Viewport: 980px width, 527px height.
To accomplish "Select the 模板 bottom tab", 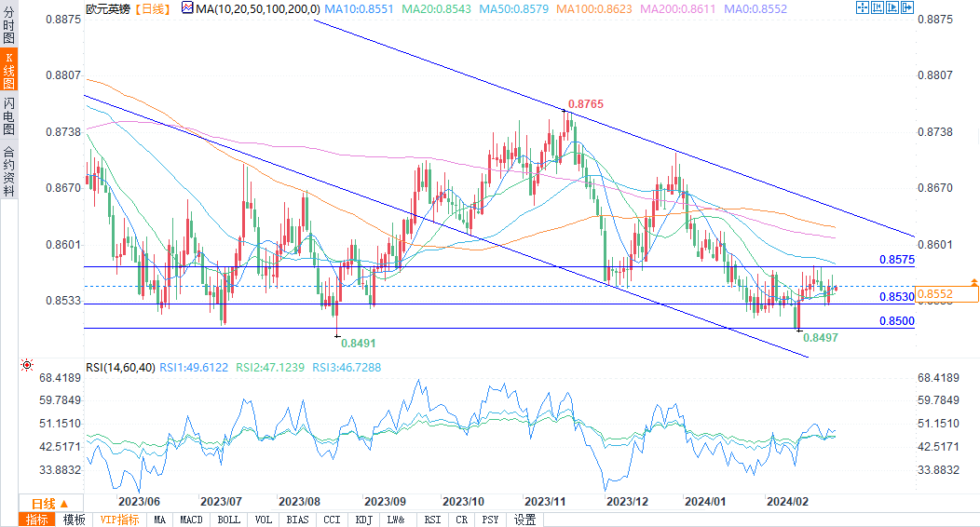I will pyautogui.click(x=75, y=520).
